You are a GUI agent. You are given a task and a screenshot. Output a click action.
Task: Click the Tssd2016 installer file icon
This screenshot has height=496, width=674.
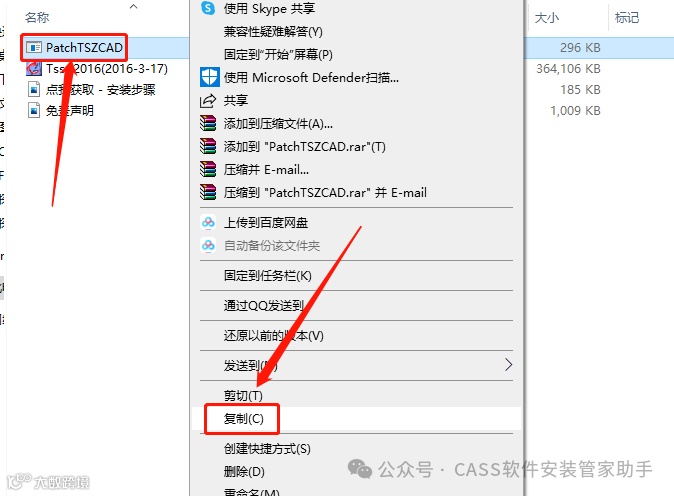pos(34,69)
